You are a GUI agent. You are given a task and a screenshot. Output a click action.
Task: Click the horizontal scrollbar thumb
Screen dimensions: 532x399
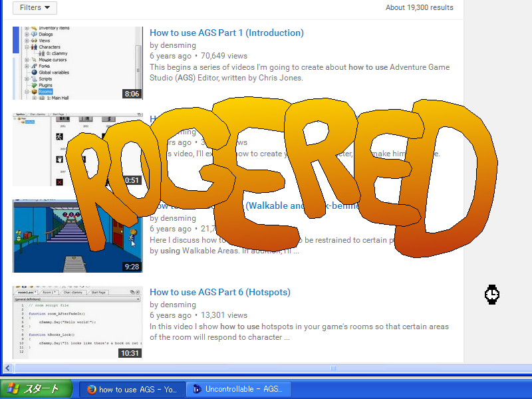pos(332,368)
